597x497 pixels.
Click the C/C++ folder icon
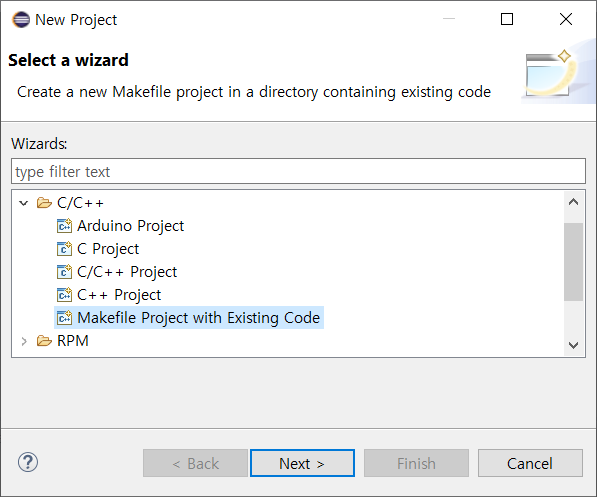[x=44, y=203]
